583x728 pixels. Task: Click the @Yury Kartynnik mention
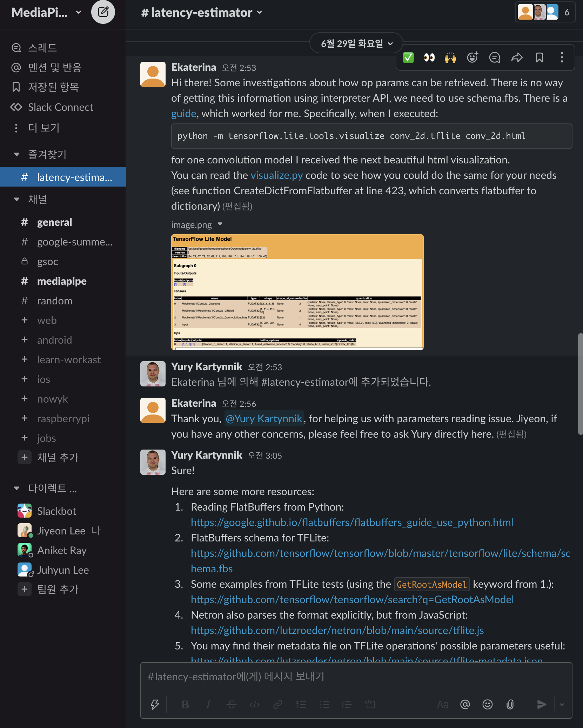tap(264, 419)
